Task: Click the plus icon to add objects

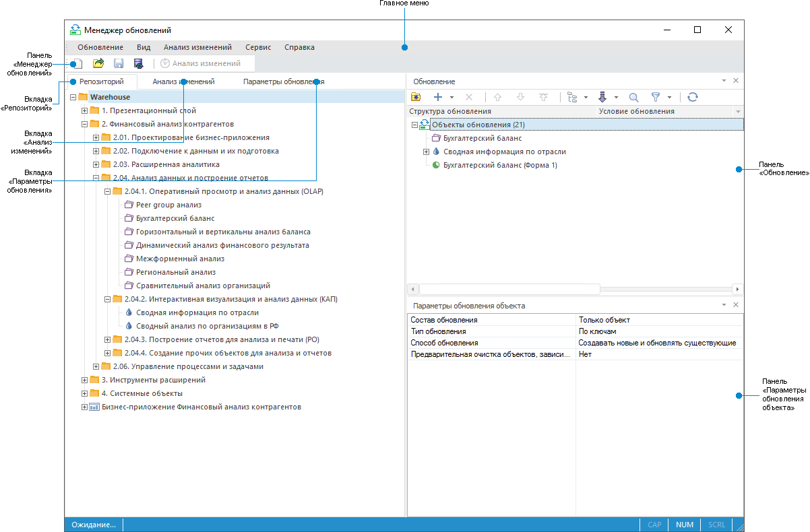Action: pyautogui.click(x=437, y=97)
